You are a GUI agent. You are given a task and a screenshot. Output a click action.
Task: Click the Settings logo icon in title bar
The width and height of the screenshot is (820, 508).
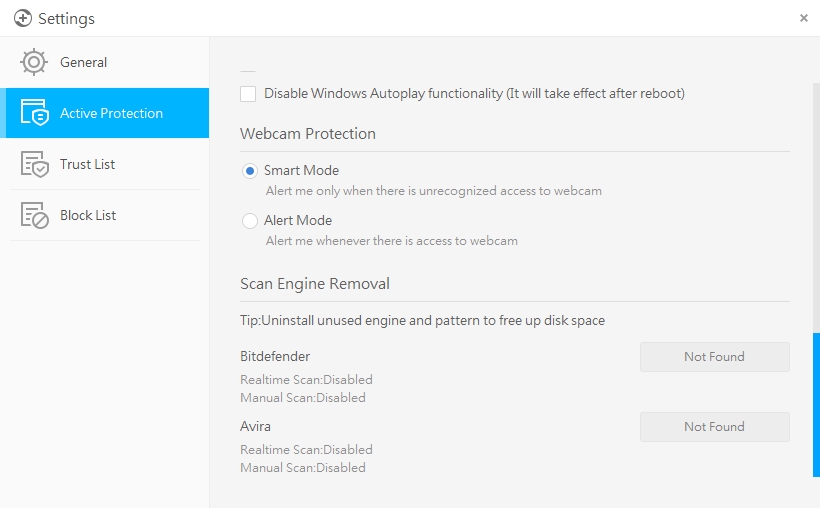(23, 18)
